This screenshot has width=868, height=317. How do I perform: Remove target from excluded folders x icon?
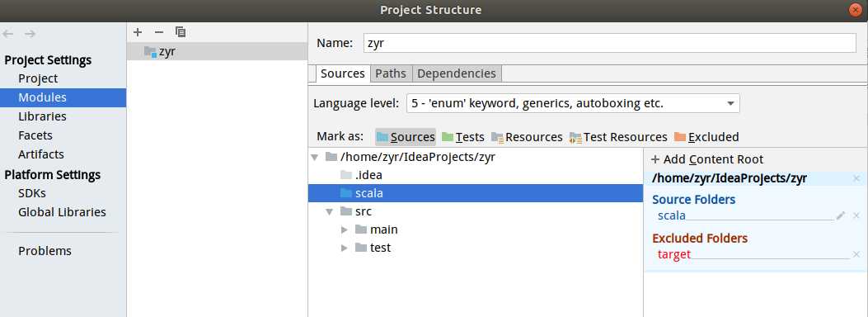coord(856,254)
